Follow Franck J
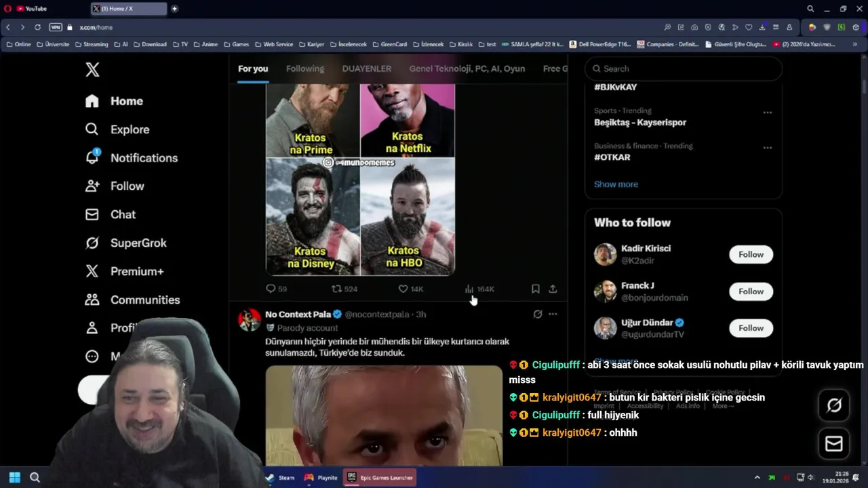Image resolution: width=868 pixels, height=488 pixels. (751, 291)
